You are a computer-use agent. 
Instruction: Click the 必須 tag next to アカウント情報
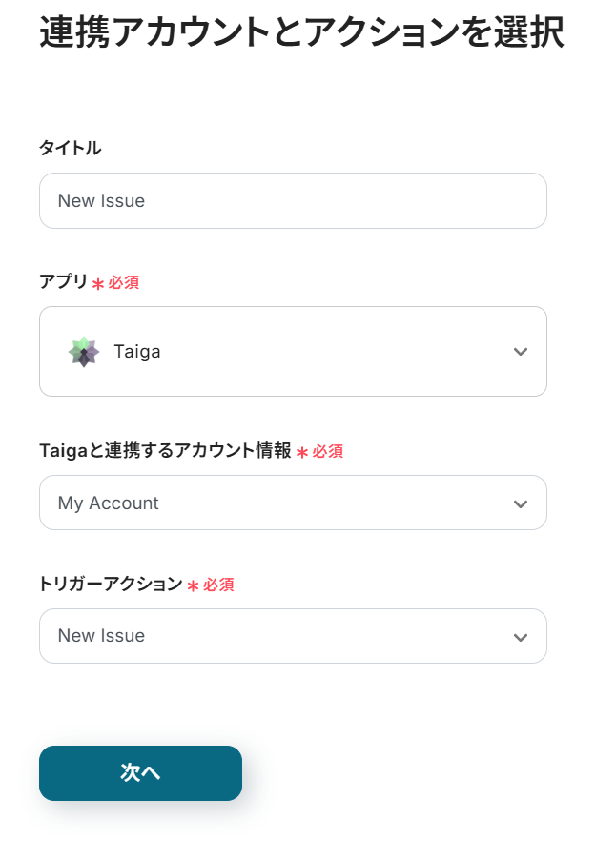pyautogui.click(x=328, y=452)
